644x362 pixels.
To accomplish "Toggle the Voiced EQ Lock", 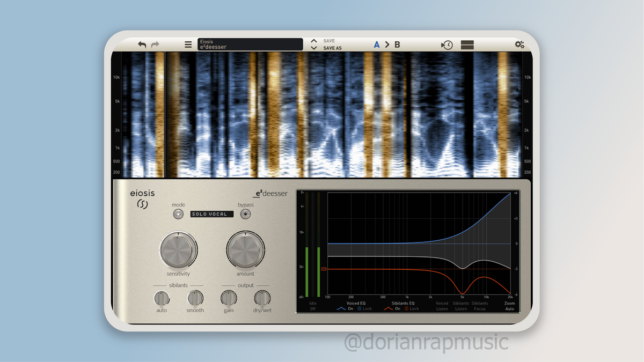I will coord(365,309).
